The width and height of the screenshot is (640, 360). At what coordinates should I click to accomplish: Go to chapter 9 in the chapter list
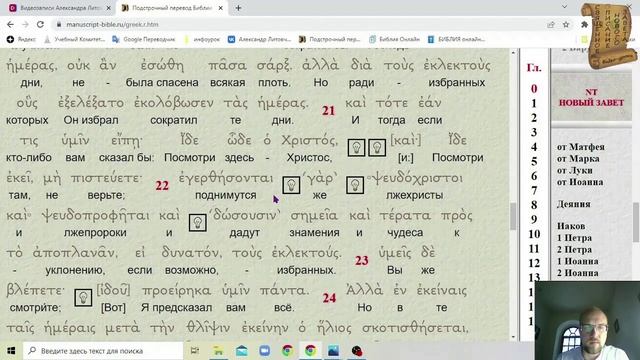534,219
